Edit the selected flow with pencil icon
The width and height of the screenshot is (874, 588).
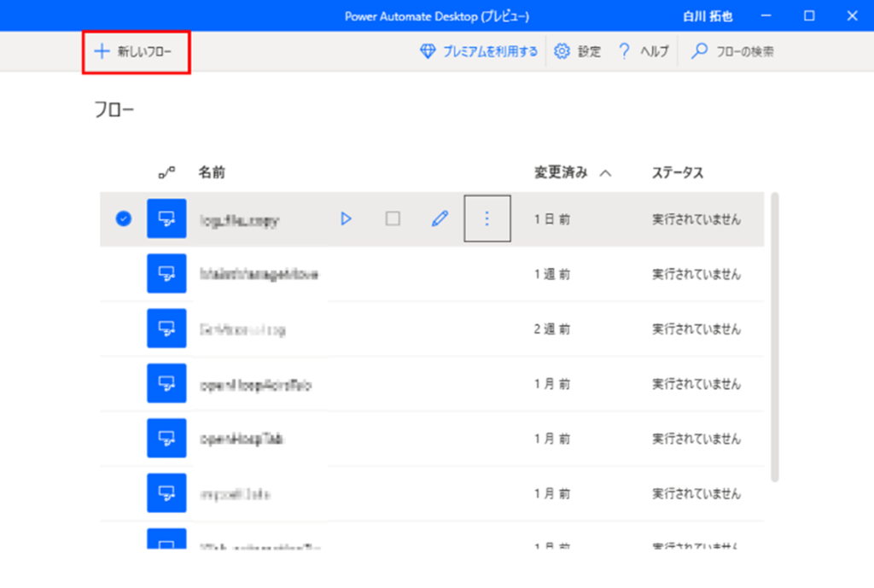click(440, 218)
